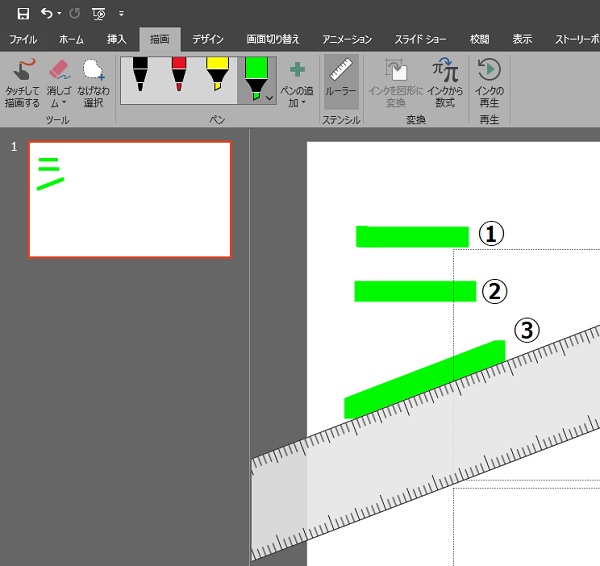This screenshot has height=566, width=600.
Task: Click the diagonal green stroke ③
Action: (425, 379)
